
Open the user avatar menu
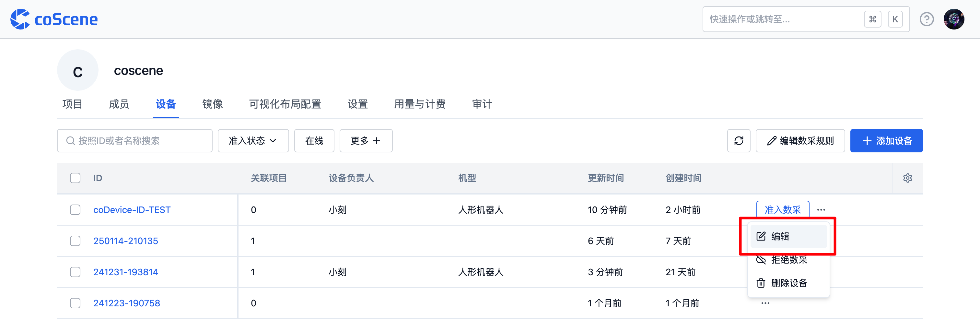[x=954, y=19]
